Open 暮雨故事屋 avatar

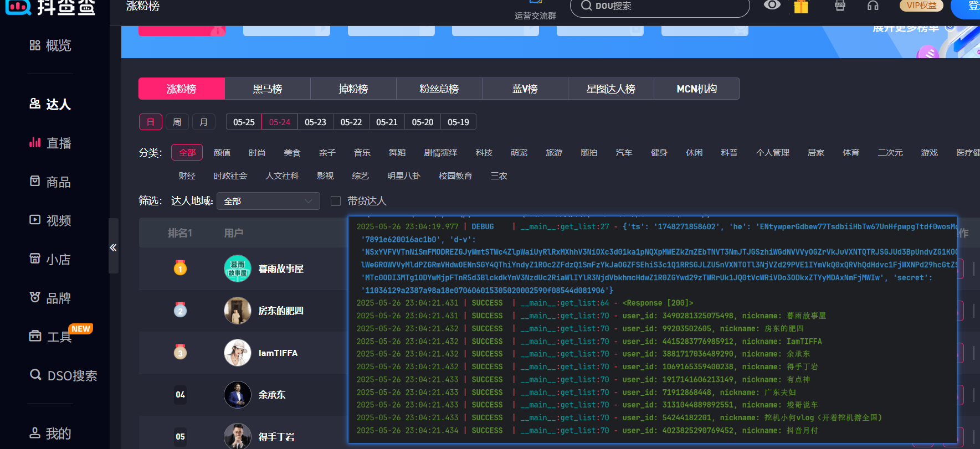(238, 269)
